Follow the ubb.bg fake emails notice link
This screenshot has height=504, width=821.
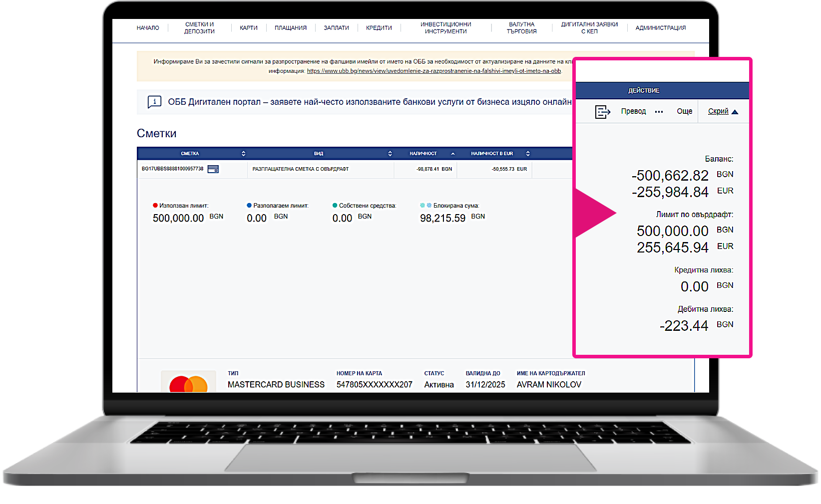434,71
